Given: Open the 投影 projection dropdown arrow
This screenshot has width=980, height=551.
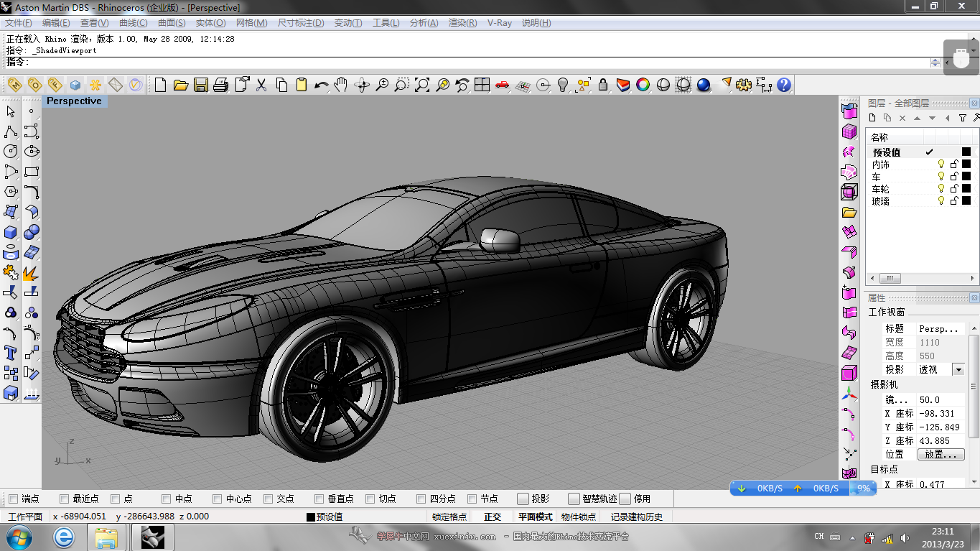Looking at the screenshot, I should coord(958,369).
